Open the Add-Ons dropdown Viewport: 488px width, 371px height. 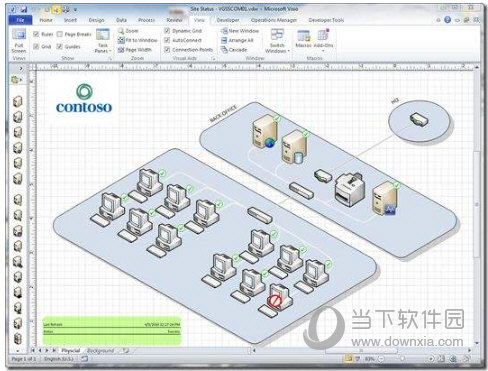(x=323, y=41)
